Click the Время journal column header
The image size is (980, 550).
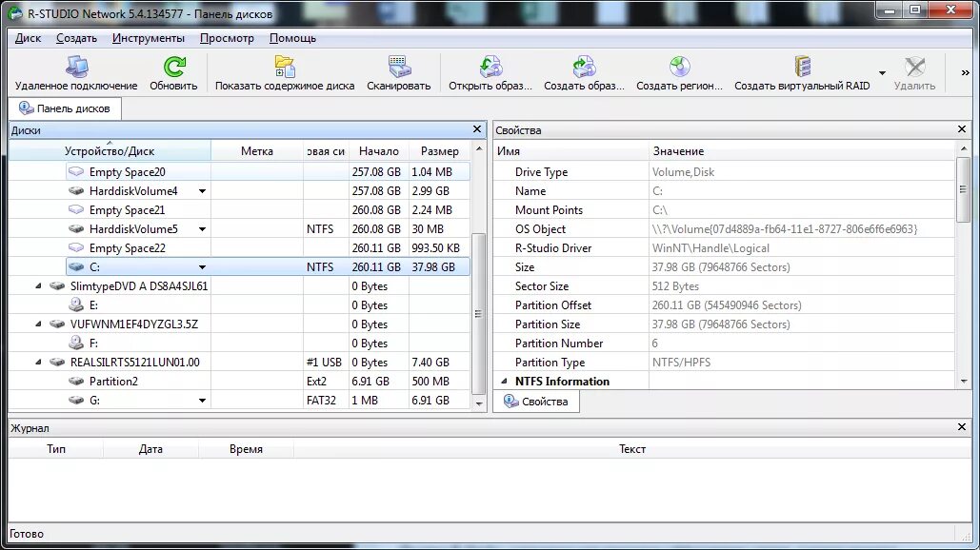[x=246, y=449]
